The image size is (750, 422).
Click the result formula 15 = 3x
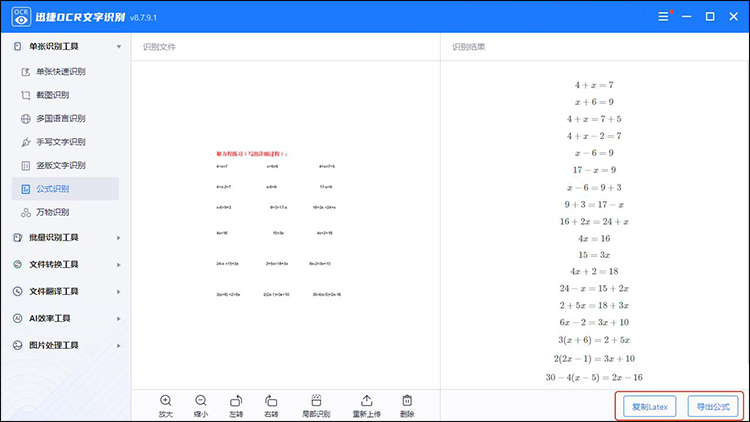point(594,255)
